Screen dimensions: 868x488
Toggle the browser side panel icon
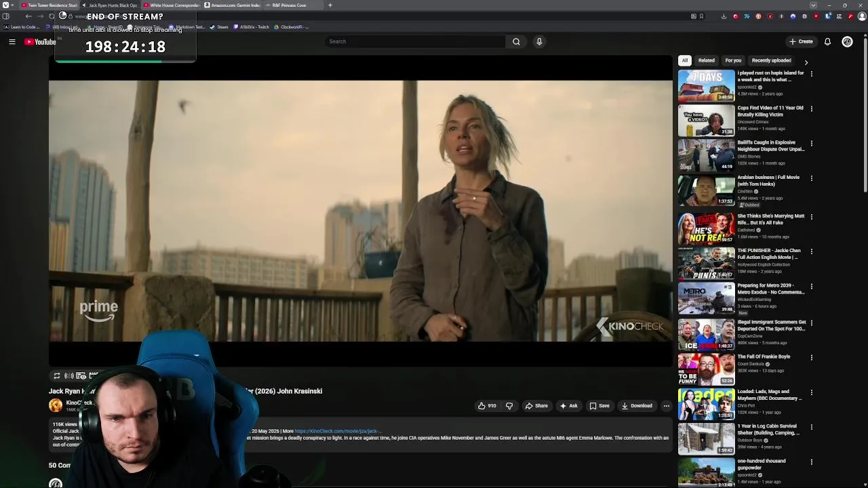pyautogui.click(x=6, y=16)
